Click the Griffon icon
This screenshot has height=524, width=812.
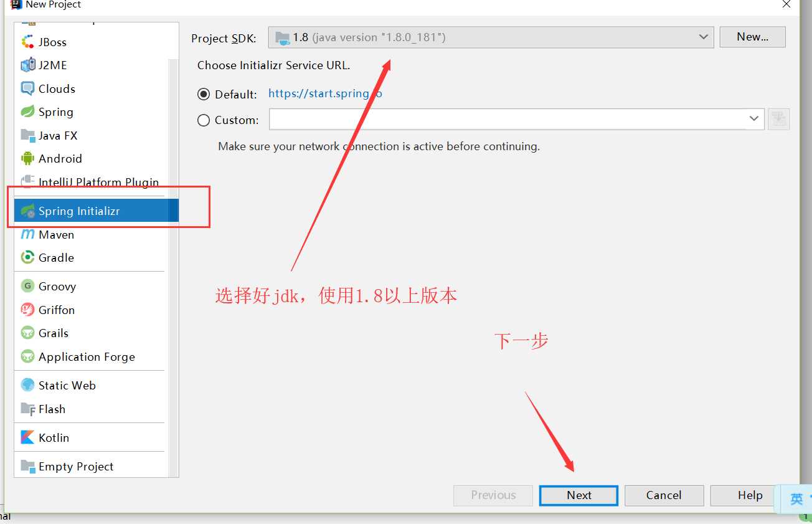click(x=27, y=310)
